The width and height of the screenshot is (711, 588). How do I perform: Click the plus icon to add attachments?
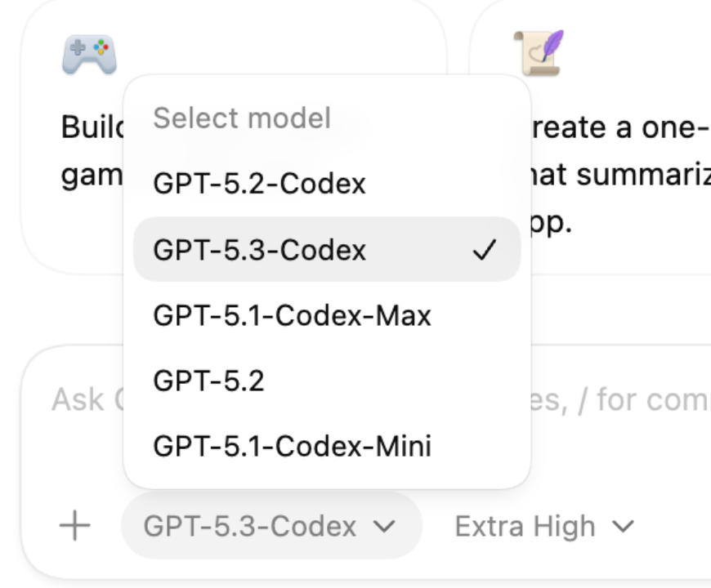pyautogui.click(x=75, y=526)
